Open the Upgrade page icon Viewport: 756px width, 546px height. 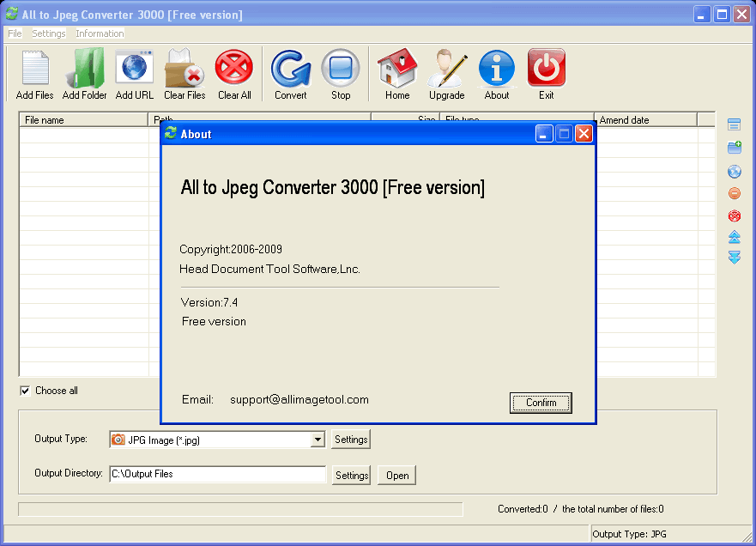coord(446,69)
